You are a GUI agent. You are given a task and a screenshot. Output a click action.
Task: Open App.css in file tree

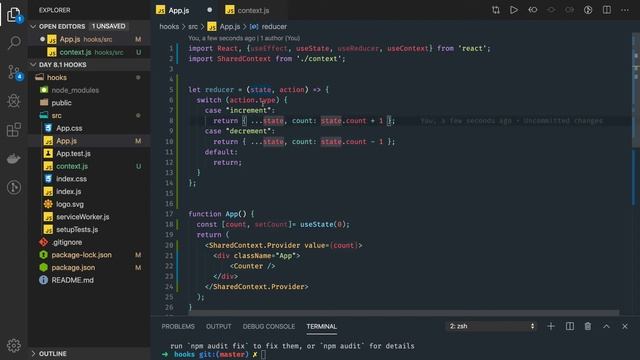(x=89, y=128)
